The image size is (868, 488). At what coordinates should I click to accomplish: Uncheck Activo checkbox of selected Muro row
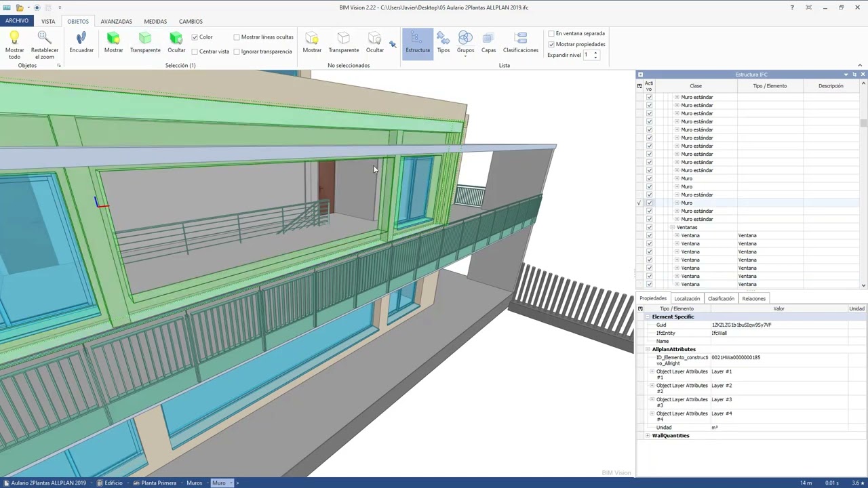coord(649,203)
